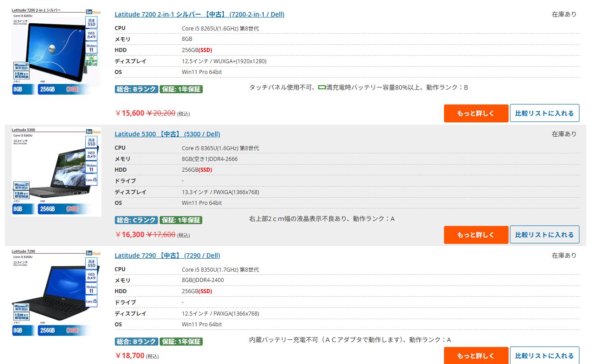Add Latitude 7290 to 比較リスト
Viewport: 592px width, 364px height.
pos(544,355)
